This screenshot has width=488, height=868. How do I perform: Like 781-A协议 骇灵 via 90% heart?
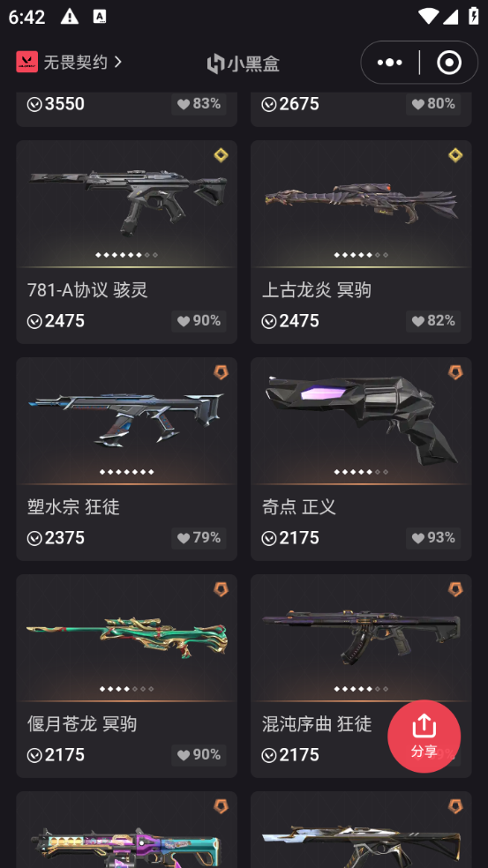click(199, 321)
